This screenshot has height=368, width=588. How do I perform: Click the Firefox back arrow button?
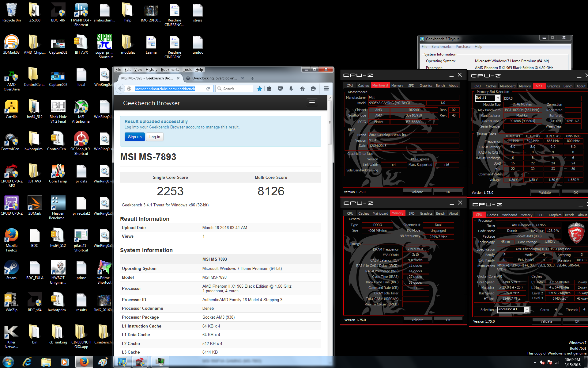(x=120, y=89)
